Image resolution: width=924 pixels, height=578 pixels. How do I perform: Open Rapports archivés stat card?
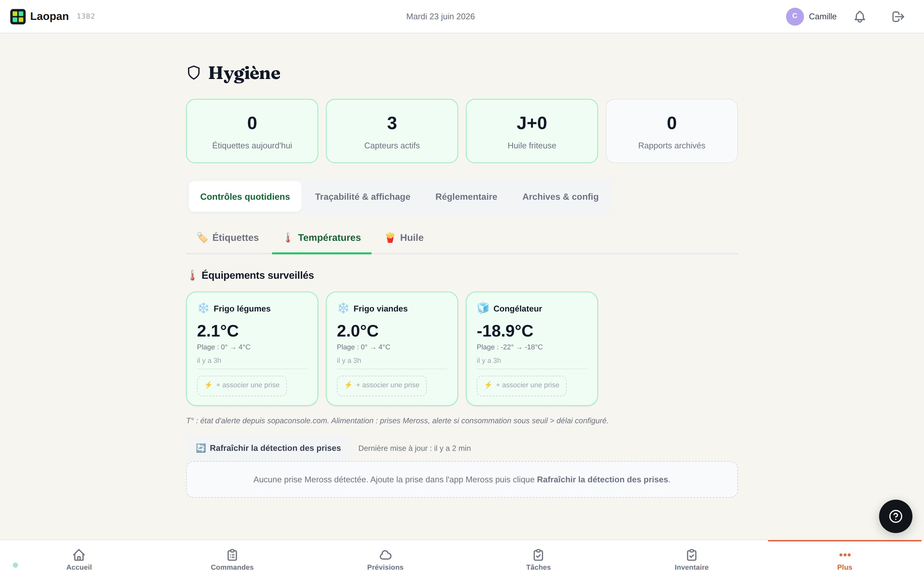point(672,131)
